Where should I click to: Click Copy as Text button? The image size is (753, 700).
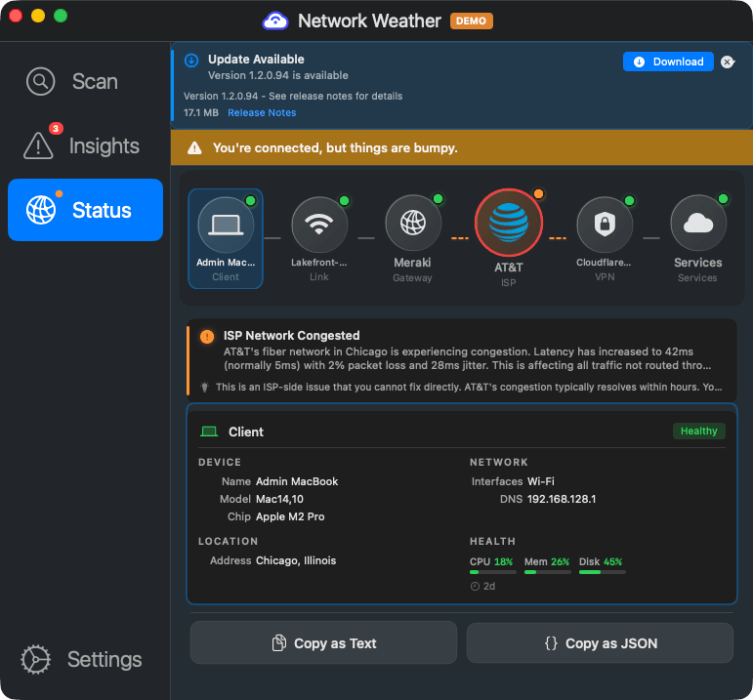pos(323,642)
